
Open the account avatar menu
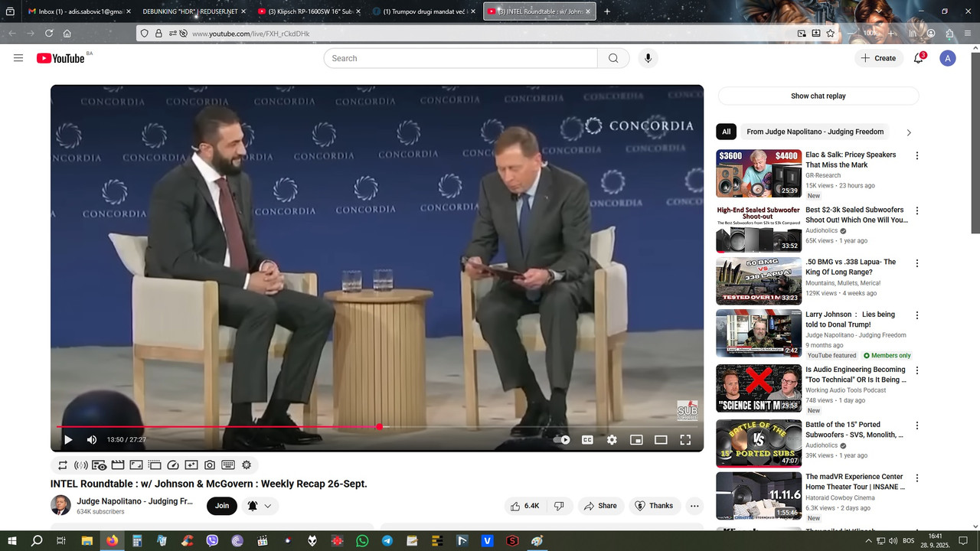point(948,58)
